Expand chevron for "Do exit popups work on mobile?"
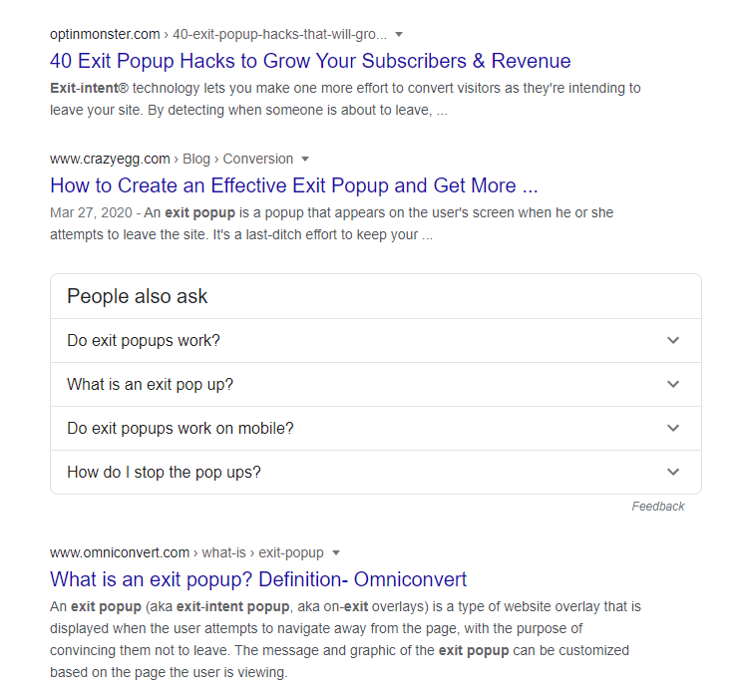The image size is (744, 700). (673, 428)
